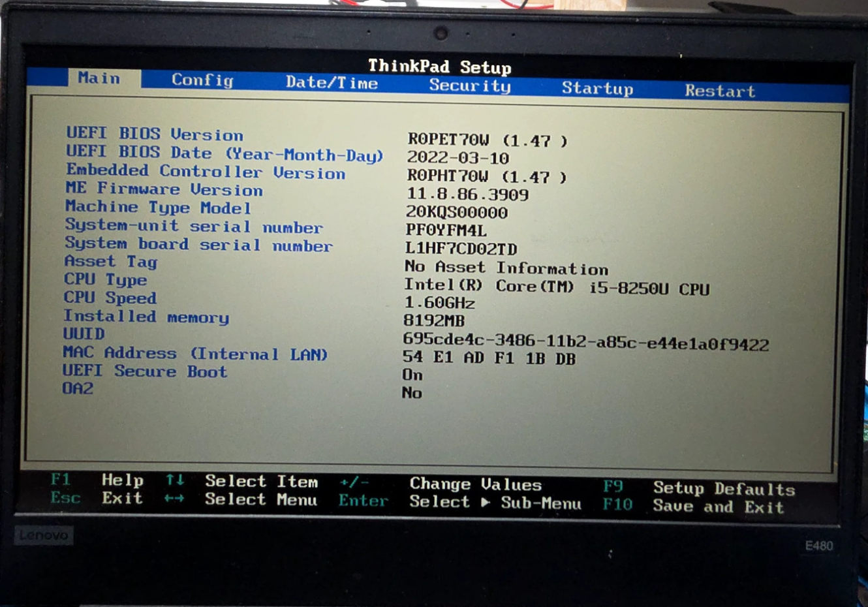Click the ThinkPad Setup title

[x=440, y=67]
